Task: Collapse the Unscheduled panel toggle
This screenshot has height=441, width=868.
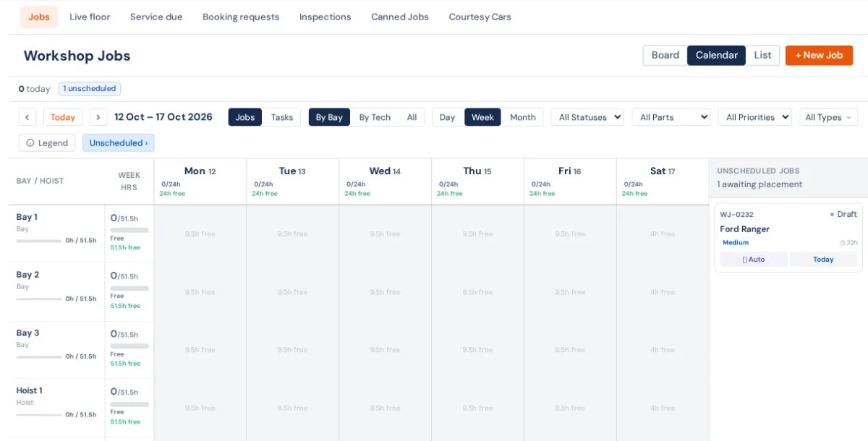Action: (x=118, y=143)
